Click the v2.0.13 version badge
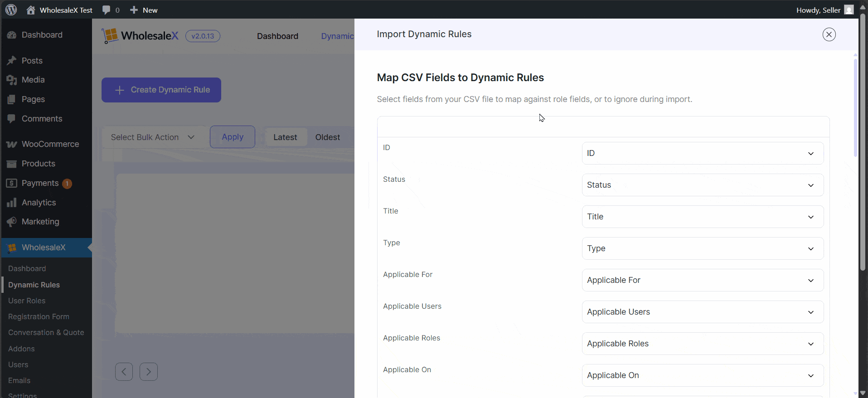This screenshot has height=398, width=868. point(203,36)
